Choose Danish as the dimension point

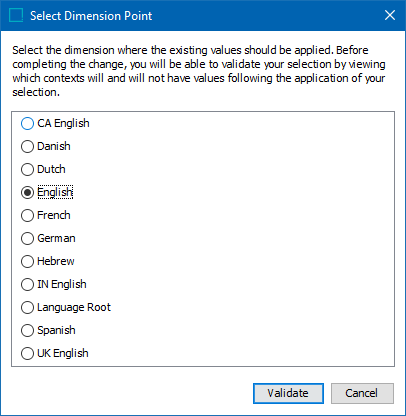(x=27, y=146)
